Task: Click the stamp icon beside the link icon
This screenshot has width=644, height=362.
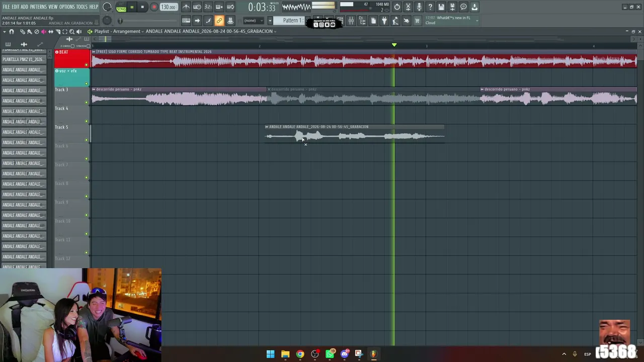Action: pos(230,21)
